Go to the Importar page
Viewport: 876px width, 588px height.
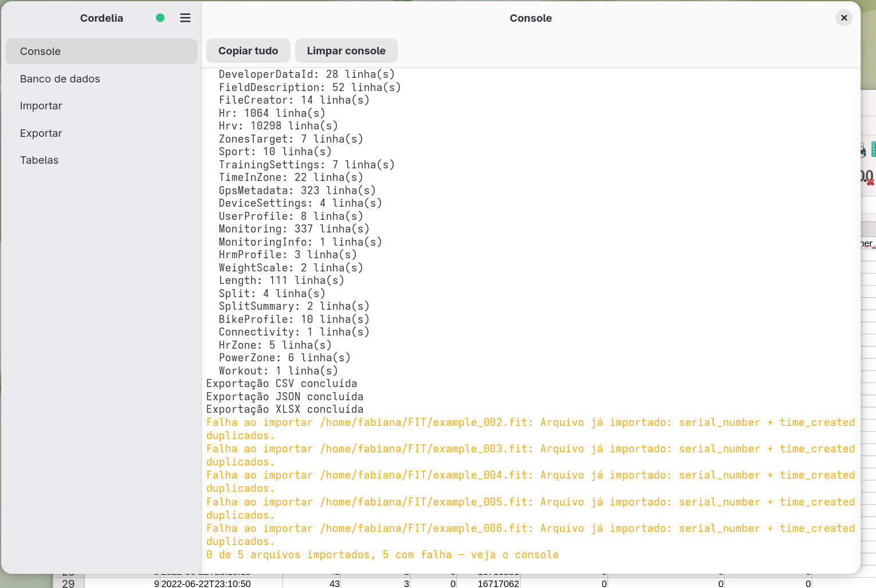[x=101, y=106]
